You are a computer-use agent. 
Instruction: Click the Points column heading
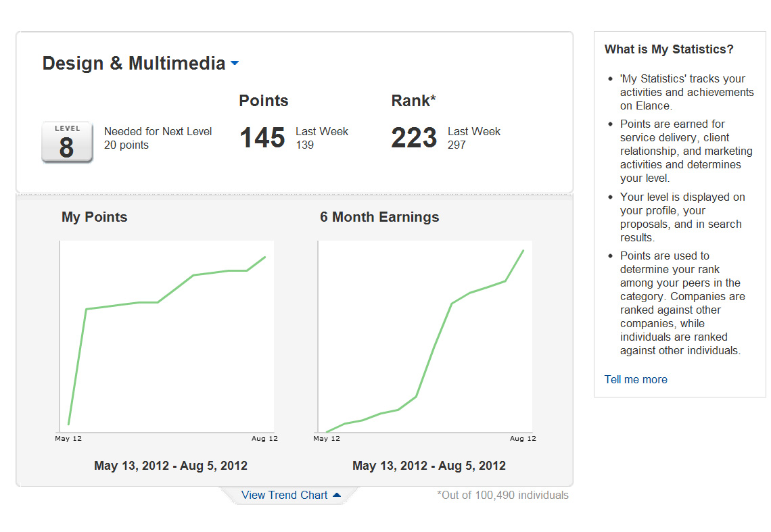click(263, 101)
